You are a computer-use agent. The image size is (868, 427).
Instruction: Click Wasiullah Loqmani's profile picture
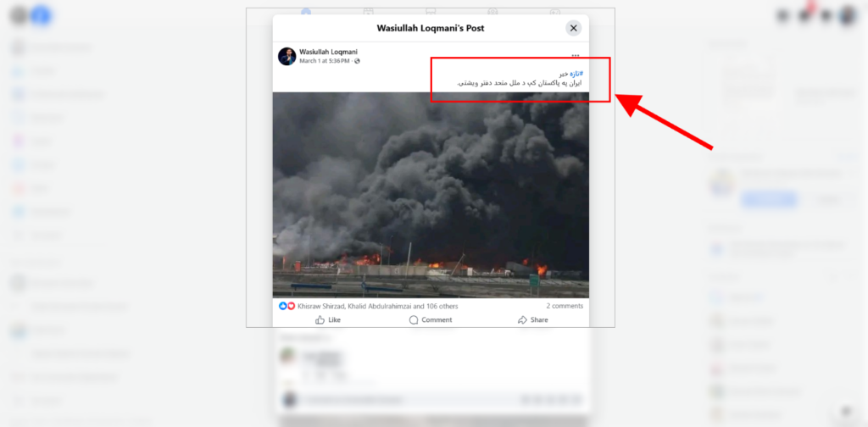coord(287,57)
